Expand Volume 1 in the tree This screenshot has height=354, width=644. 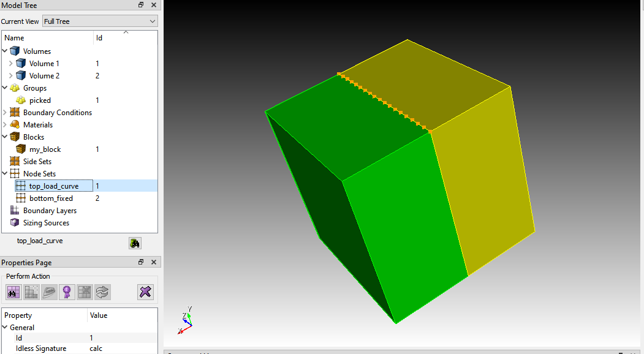click(10, 63)
